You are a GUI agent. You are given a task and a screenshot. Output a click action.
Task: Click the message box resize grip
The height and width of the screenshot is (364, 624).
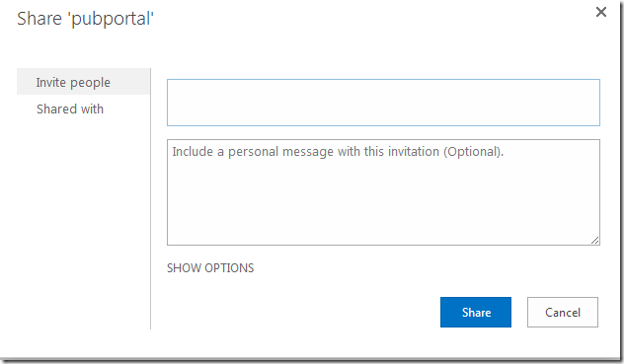click(594, 240)
